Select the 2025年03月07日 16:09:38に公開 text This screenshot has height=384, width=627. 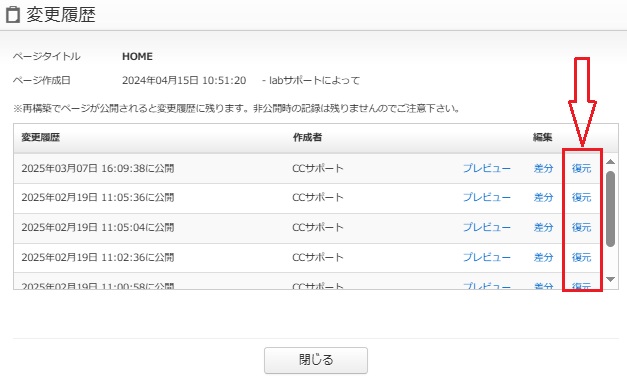pyautogui.click(x=98, y=168)
